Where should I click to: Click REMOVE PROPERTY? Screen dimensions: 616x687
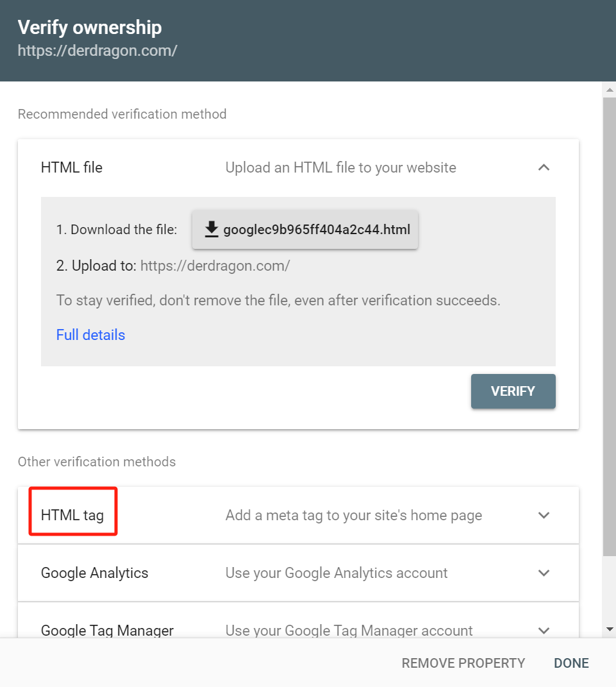pos(463,663)
